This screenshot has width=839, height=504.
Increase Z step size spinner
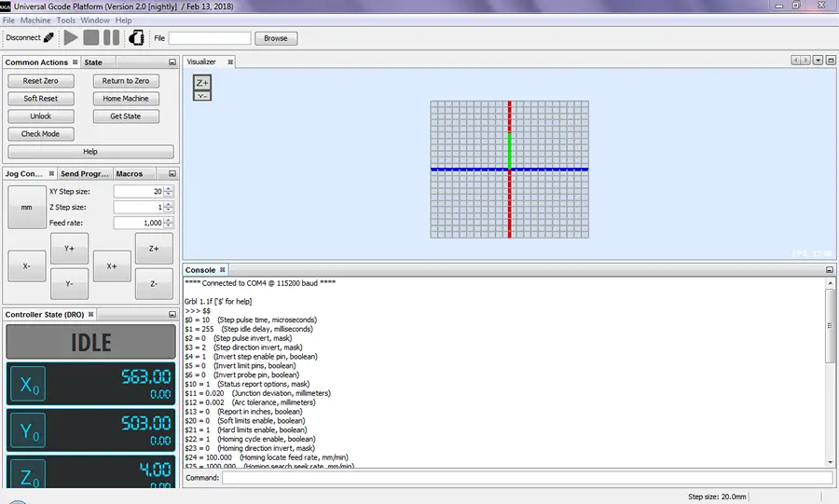(x=169, y=204)
